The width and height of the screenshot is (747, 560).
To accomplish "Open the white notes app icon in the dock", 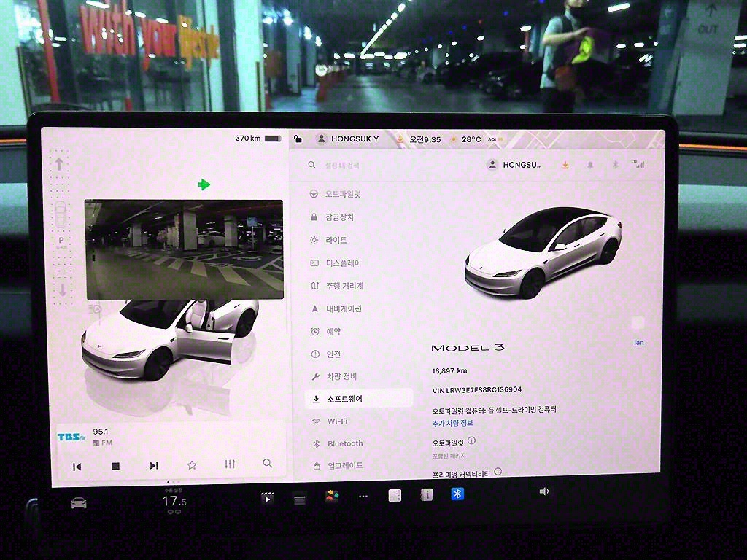I will coord(395,496).
